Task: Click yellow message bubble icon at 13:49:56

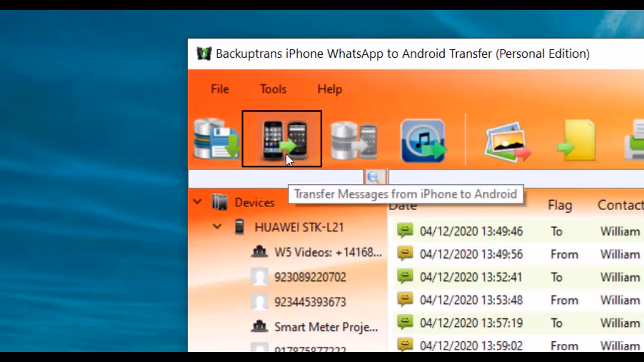Action: click(405, 253)
